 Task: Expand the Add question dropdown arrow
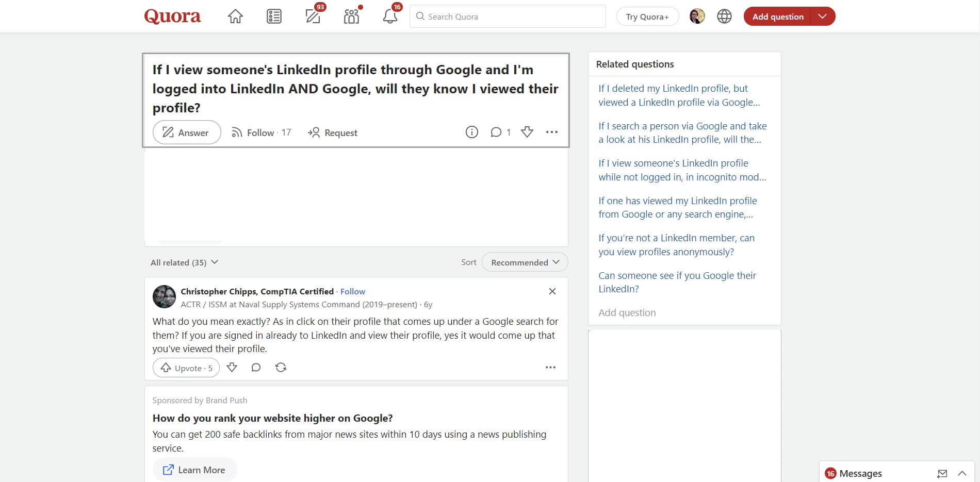(x=823, y=16)
